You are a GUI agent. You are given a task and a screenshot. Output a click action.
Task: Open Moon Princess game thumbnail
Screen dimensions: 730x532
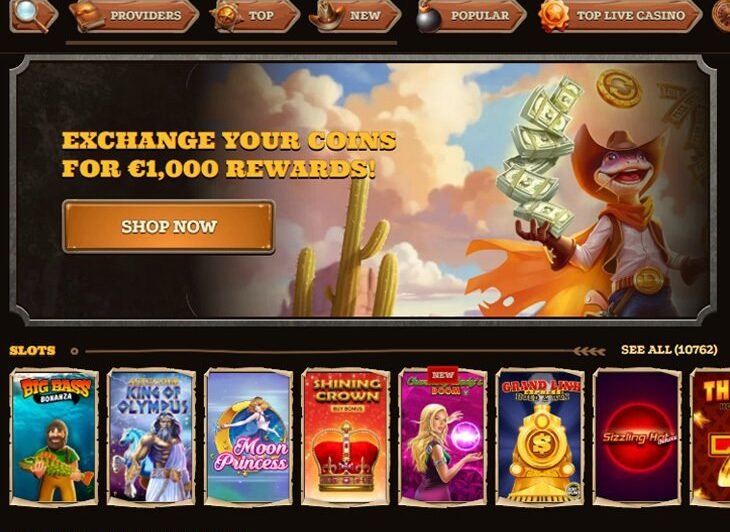pyautogui.click(x=249, y=437)
